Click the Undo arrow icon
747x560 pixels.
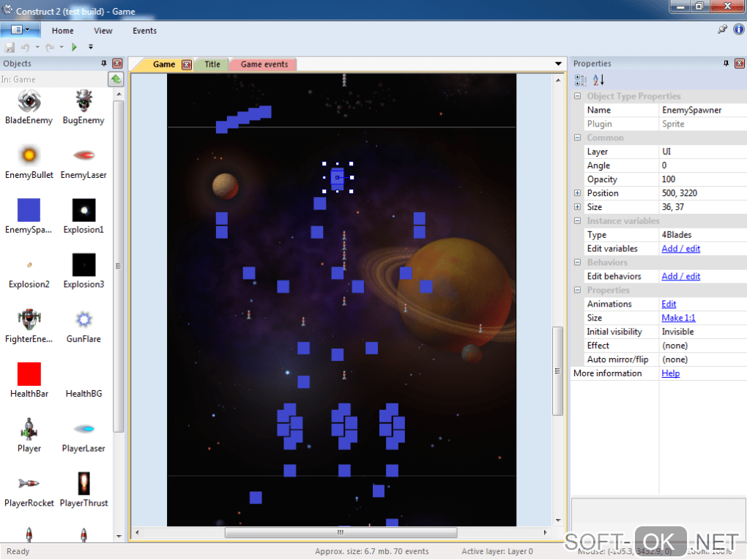point(25,47)
